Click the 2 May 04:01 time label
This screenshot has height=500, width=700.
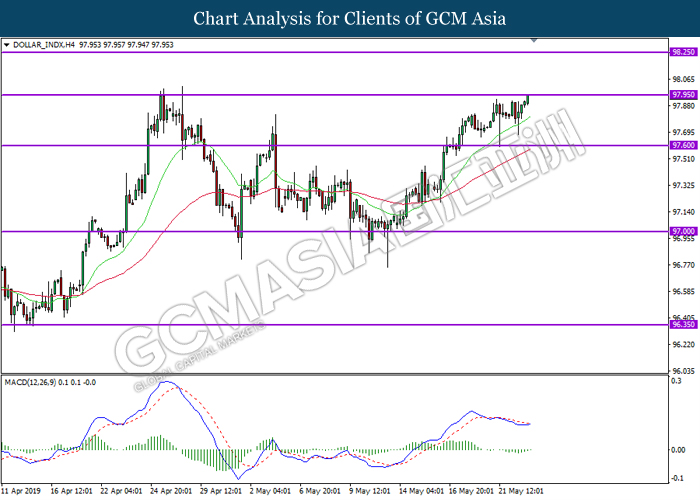[270, 491]
